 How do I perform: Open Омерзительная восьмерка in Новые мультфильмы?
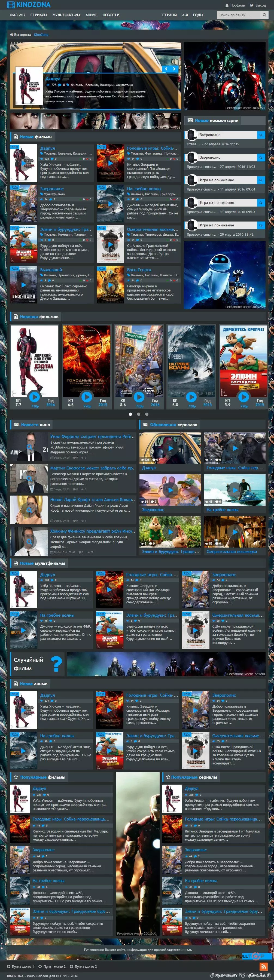[238, 615]
